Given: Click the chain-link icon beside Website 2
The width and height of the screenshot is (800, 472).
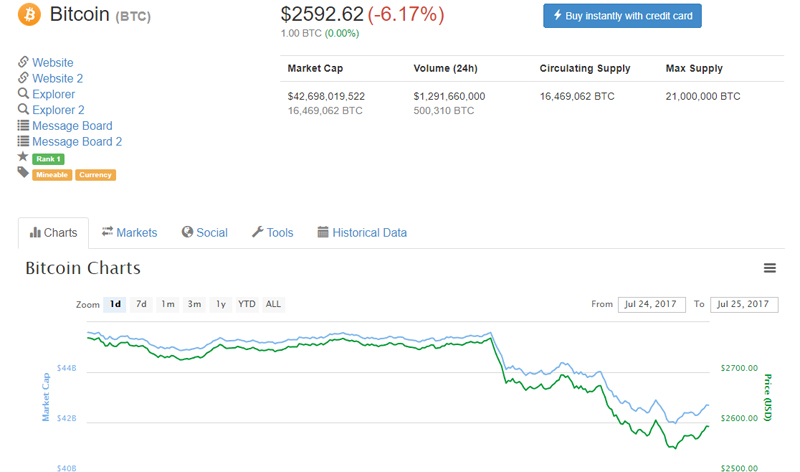Looking at the screenshot, I should click(23, 78).
